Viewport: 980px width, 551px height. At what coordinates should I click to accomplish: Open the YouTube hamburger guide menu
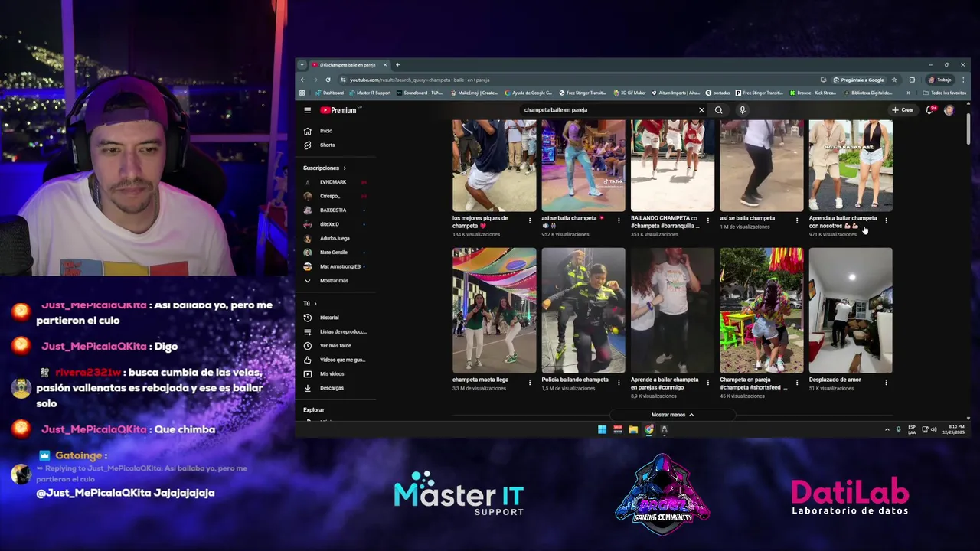click(307, 110)
